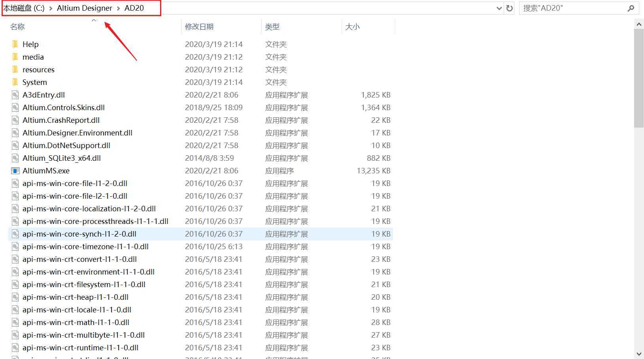The width and height of the screenshot is (644, 359).
Task: Open the address bar history dropdown
Action: [x=499, y=8]
